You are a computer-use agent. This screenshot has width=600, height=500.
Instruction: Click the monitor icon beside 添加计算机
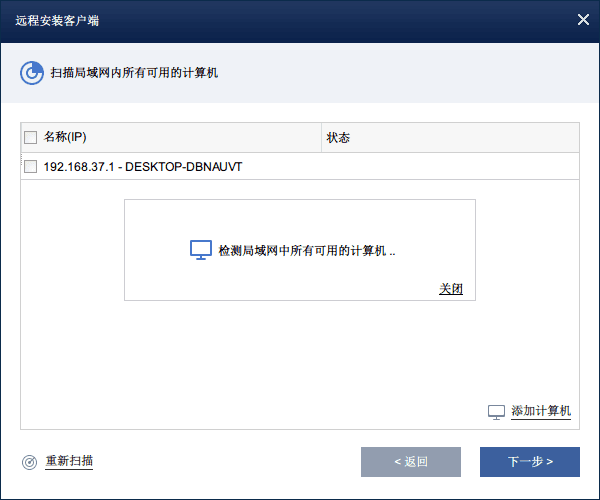coord(496,412)
